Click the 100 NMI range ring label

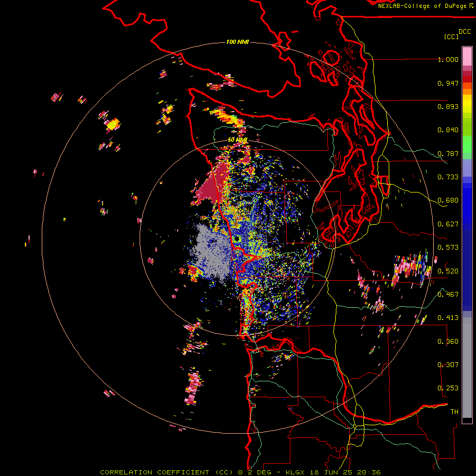[x=237, y=42]
